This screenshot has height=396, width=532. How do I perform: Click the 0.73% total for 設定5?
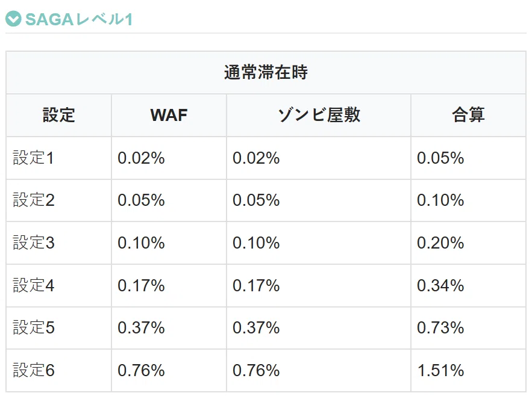(x=440, y=327)
